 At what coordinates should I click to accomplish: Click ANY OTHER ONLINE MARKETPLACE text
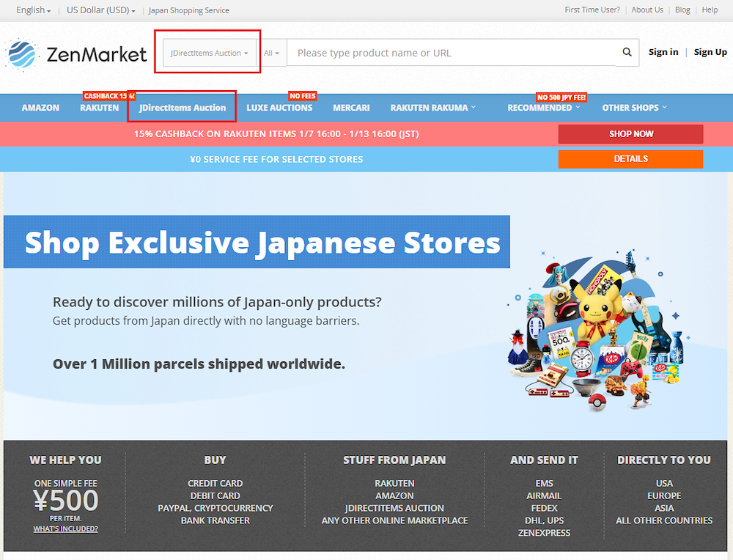pos(394,520)
